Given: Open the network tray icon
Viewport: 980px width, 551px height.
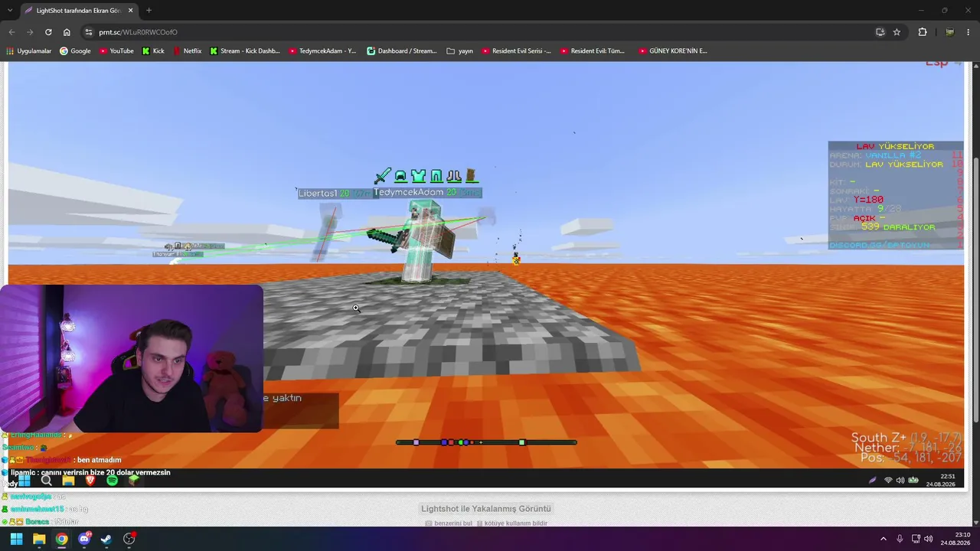Looking at the screenshot, I should coord(916,539).
